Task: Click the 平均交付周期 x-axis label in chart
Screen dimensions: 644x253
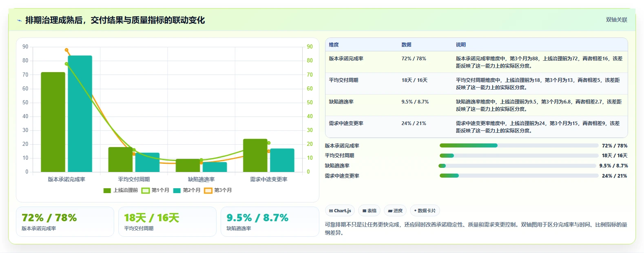Action: [x=134, y=179]
